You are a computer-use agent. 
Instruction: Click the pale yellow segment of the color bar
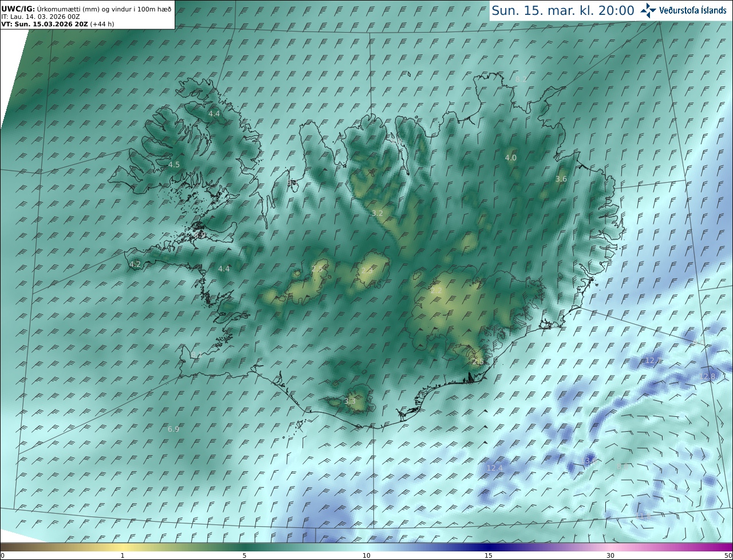123,547
